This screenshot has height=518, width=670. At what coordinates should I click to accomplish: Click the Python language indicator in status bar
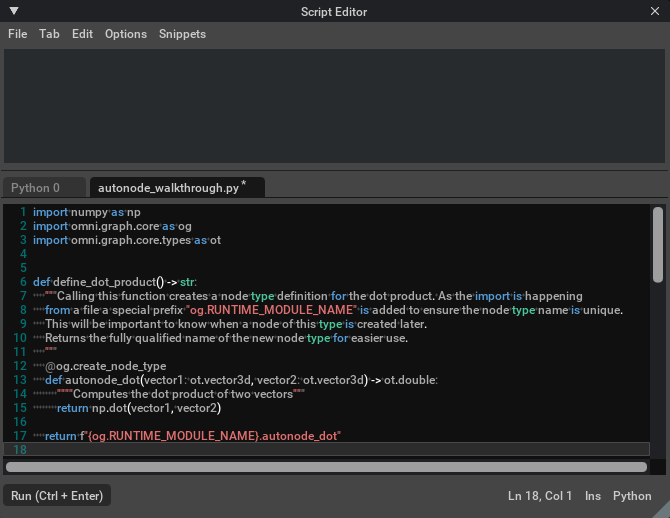pyautogui.click(x=632, y=496)
